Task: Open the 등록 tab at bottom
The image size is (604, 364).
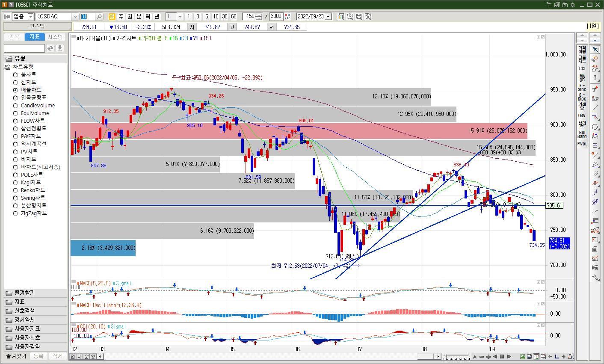Action: (38, 356)
